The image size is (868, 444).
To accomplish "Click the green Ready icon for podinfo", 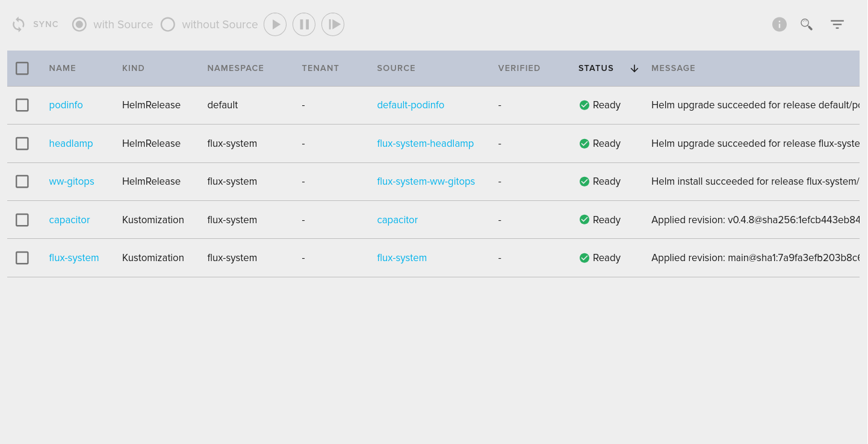I will click(584, 105).
